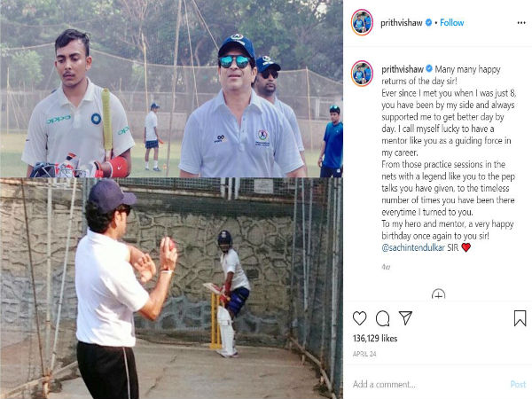View the 136,129 likes list
The width and height of the screenshot is (532, 399).
[375, 339]
